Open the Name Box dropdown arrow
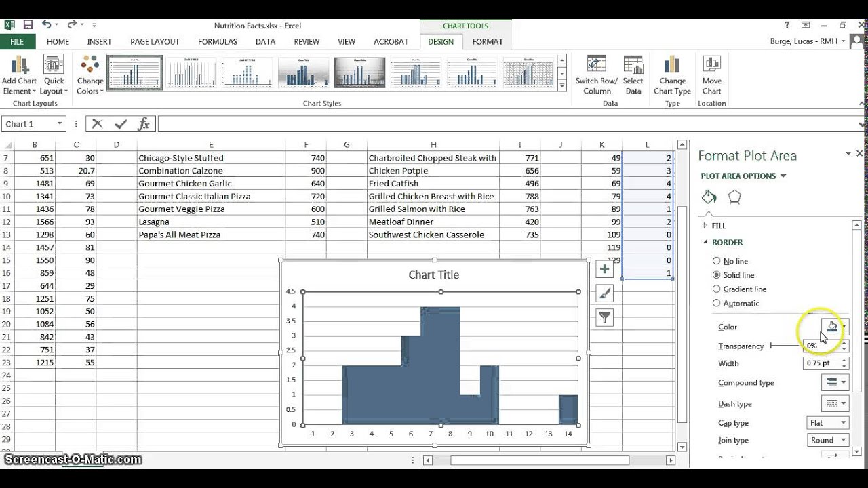Screen dimensions: 868x488 pyautogui.click(x=60, y=124)
